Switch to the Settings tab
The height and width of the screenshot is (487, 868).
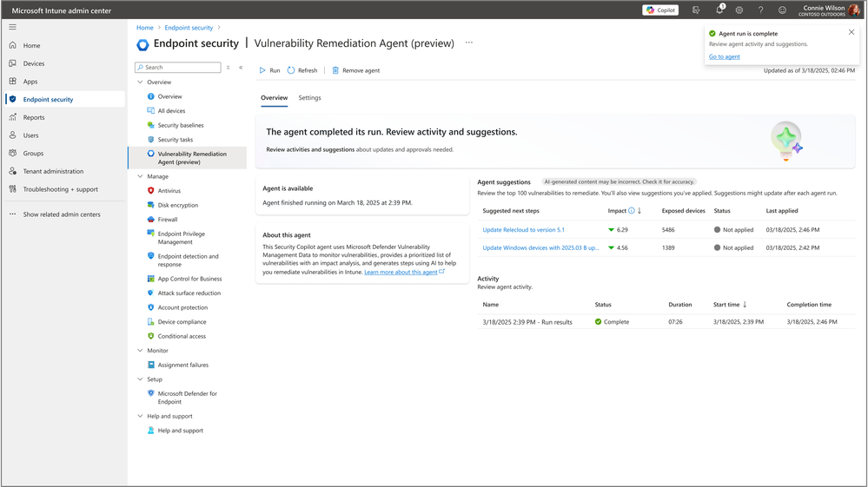click(309, 98)
